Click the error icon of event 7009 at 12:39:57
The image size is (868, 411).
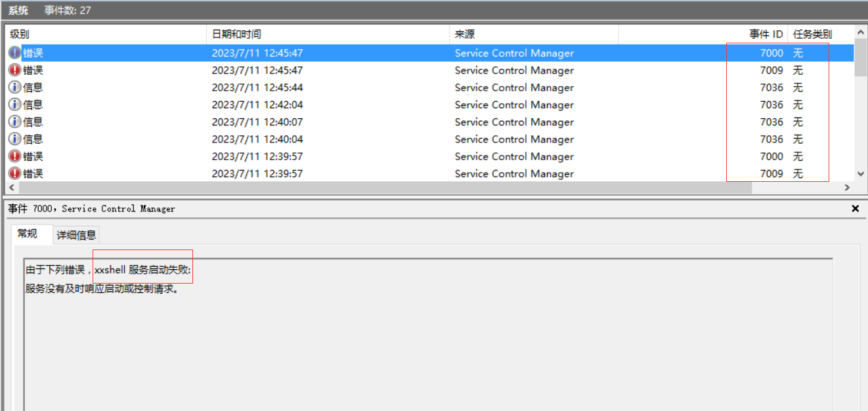click(14, 173)
